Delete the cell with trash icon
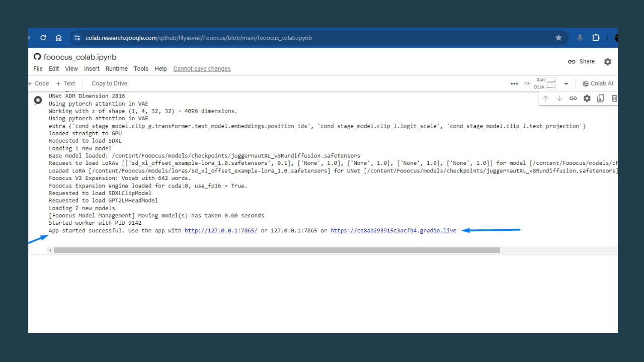The width and height of the screenshot is (644, 362). 614,99
